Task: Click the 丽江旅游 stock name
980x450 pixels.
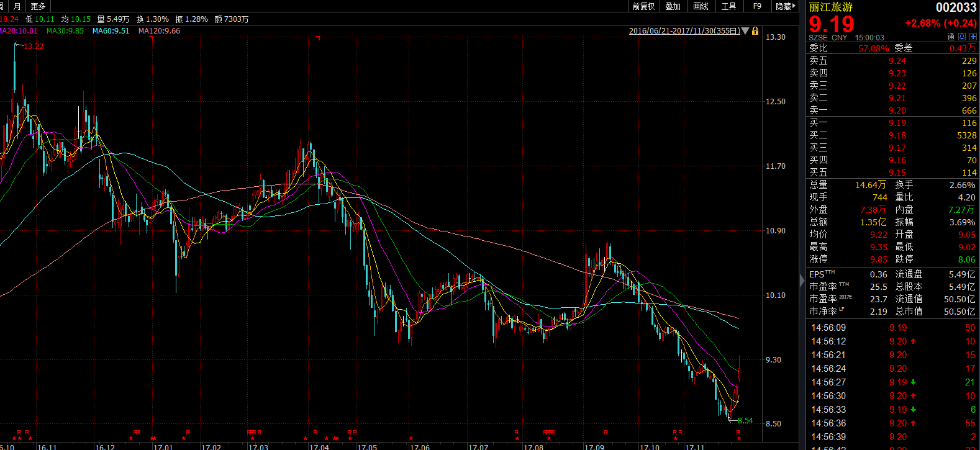Action: pos(831,7)
